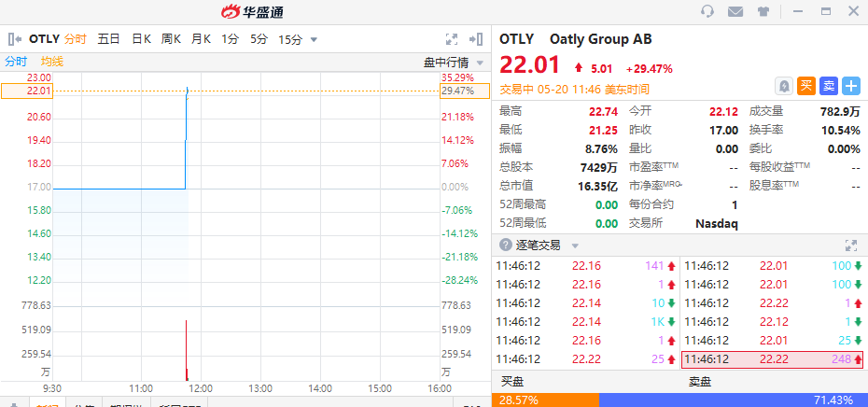Viewport: 868px width, 407px height.
Task: Select the 1分 interval
Action: coord(230,39)
